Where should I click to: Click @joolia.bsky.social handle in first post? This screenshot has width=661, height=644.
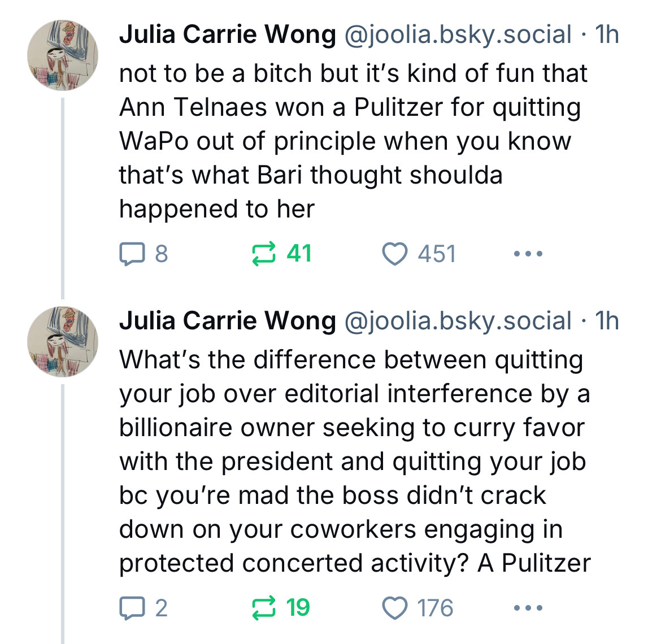pos(458,34)
